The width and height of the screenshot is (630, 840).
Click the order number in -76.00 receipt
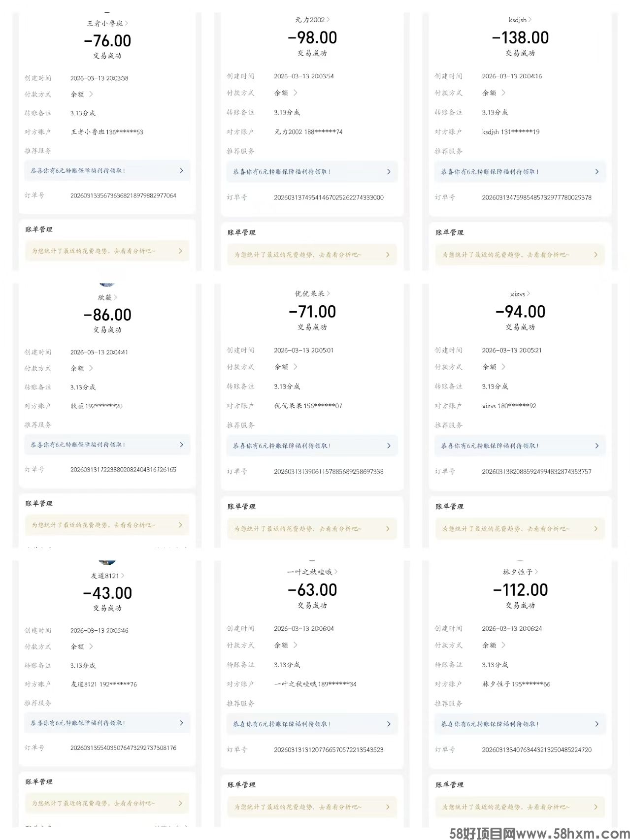coord(123,195)
